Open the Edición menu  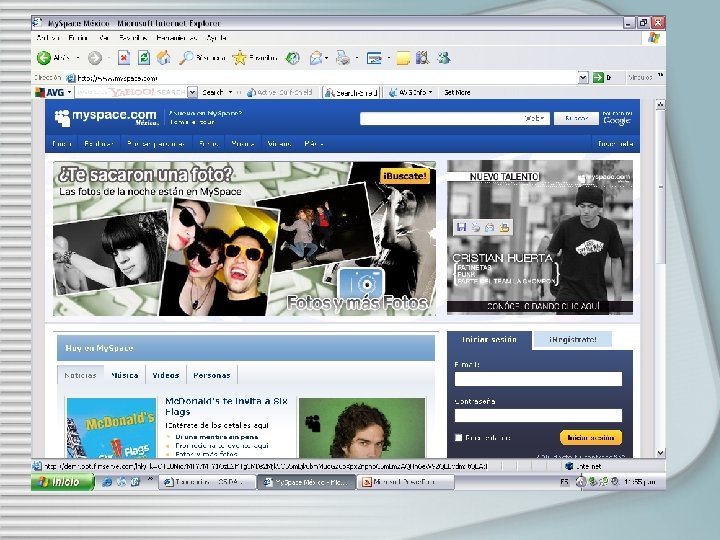pyautogui.click(x=78, y=38)
